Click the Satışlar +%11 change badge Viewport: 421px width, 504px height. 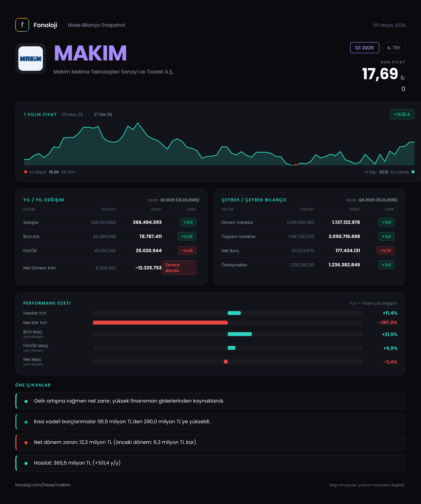[x=188, y=222]
